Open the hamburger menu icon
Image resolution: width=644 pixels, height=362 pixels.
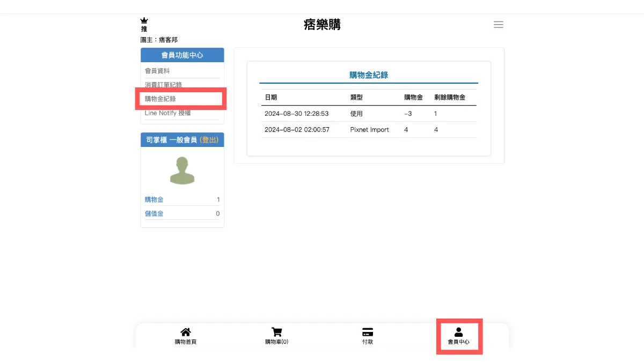pos(499,25)
